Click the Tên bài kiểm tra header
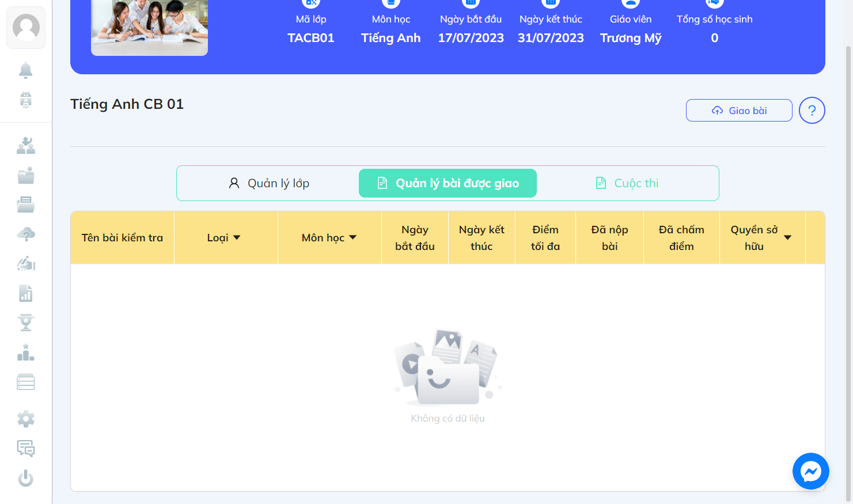 tap(122, 238)
